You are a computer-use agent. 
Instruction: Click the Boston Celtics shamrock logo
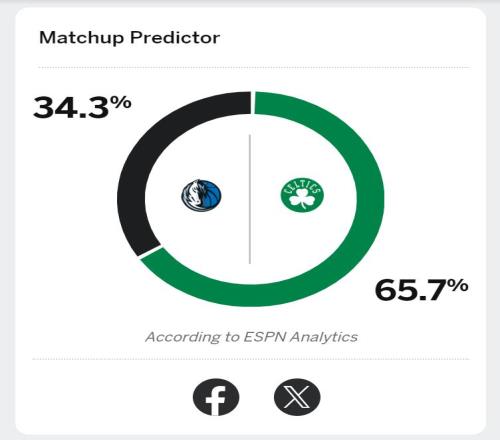302,195
